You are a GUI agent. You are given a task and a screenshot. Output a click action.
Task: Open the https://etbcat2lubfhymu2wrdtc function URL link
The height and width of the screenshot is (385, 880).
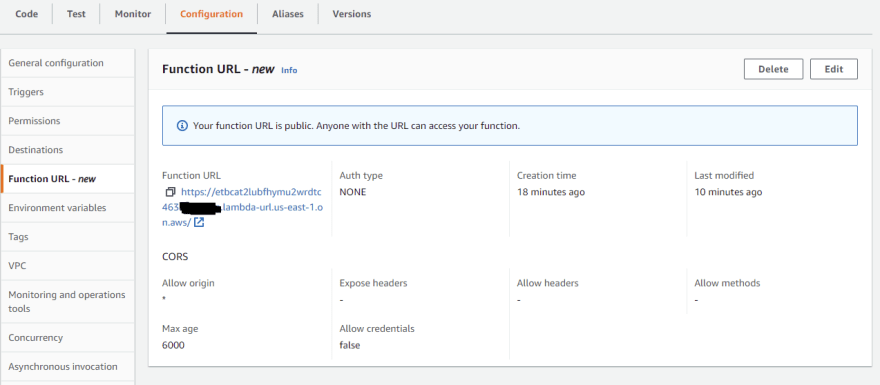(251, 192)
